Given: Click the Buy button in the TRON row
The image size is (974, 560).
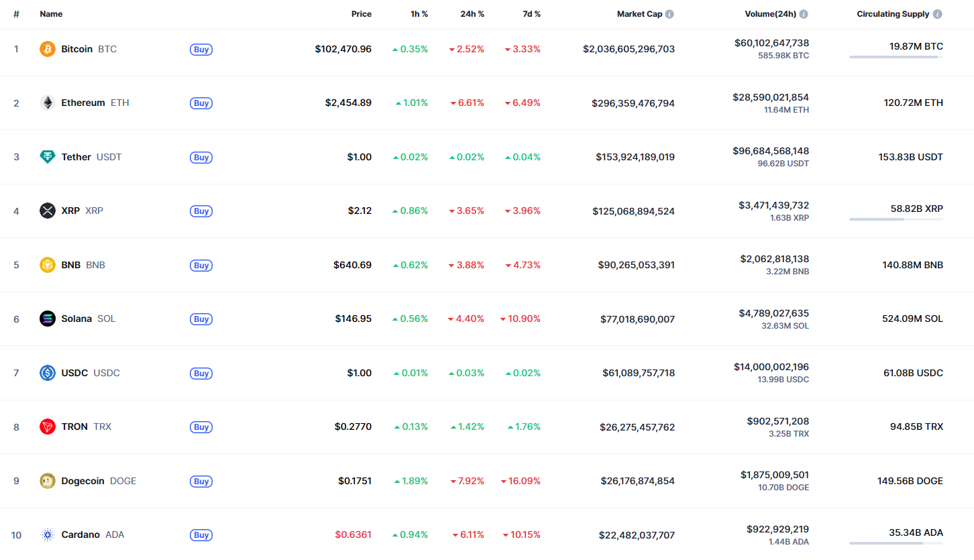Looking at the screenshot, I should 201,427.
